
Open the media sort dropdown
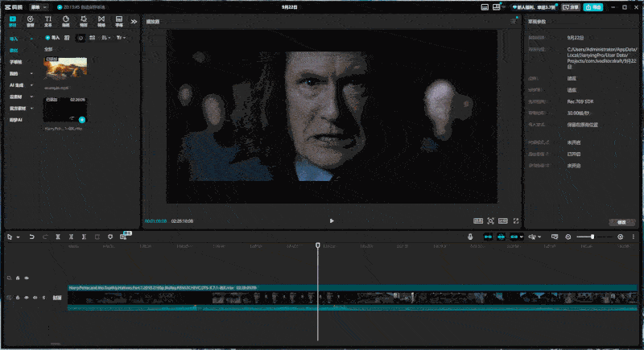coord(106,38)
